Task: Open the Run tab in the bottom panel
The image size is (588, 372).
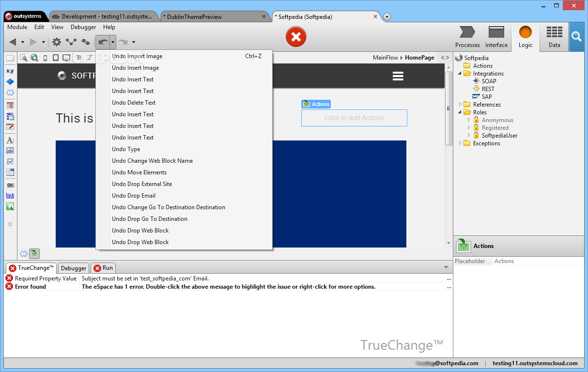Action: [x=103, y=268]
